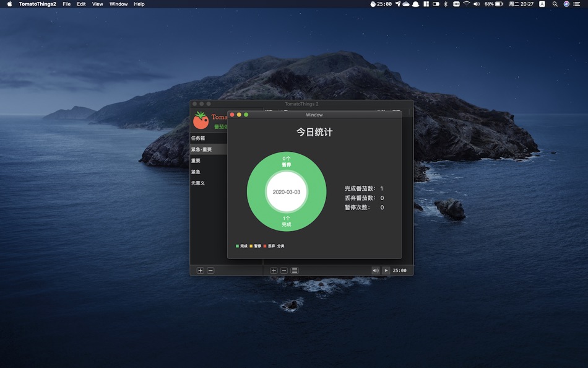The image size is (588, 368).
Task: Select the list view icon at bottom
Action: [x=294, y=270]
